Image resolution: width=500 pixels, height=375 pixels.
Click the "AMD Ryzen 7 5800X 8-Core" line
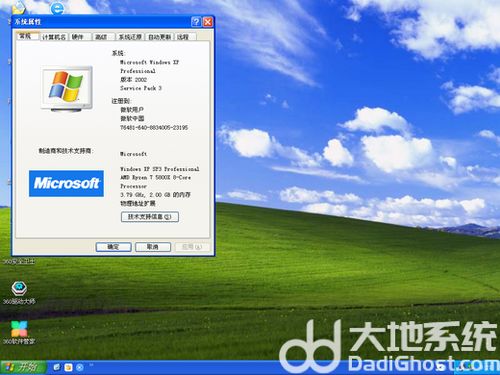click(155, 177)
